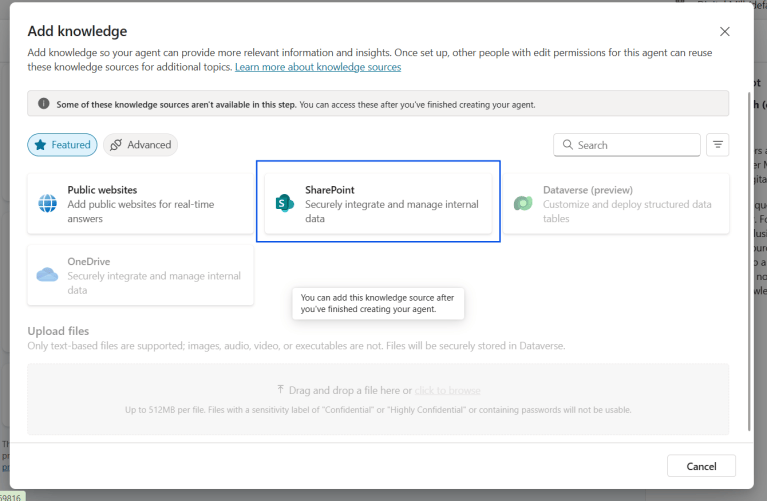Click the plug icon on Advanced
Viewport: 767px width, 501px height.
coord(116,145)
